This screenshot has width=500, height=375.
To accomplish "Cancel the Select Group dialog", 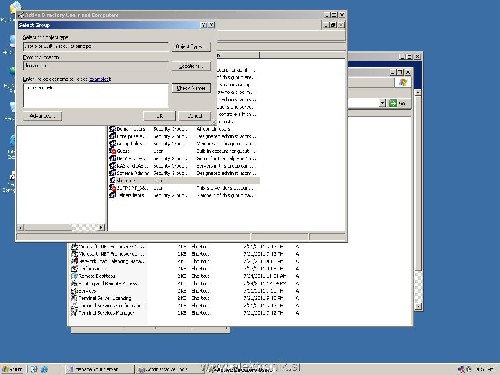I will [195, 116].
